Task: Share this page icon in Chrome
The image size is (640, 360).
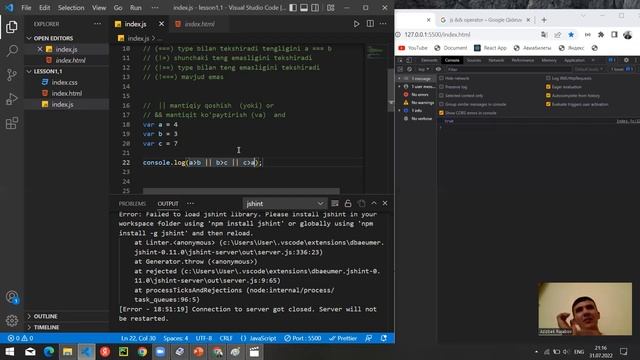Action: coord(558,35)
